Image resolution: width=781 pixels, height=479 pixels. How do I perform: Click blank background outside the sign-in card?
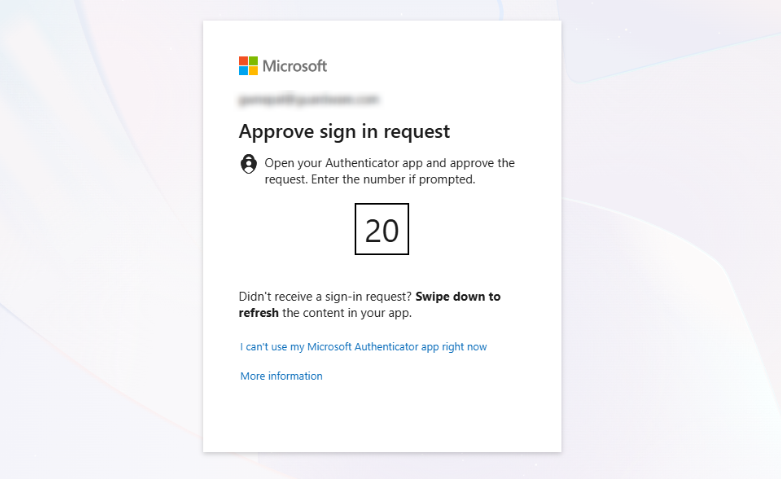coord(100,240)
